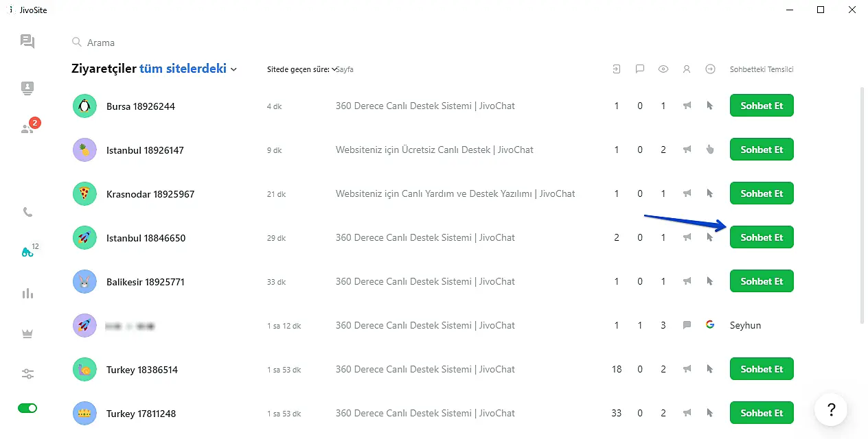This screenshot has height=439, width=868.
Task: Select the binoculars visitors icon
Action: (x=27, y=252)
